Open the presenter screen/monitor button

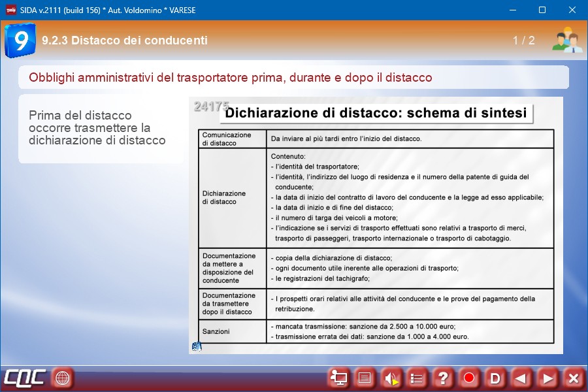pos(339,378)
